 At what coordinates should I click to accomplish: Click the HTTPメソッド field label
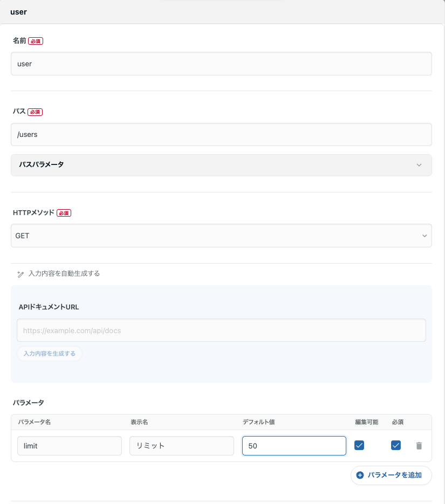point(33,212)
